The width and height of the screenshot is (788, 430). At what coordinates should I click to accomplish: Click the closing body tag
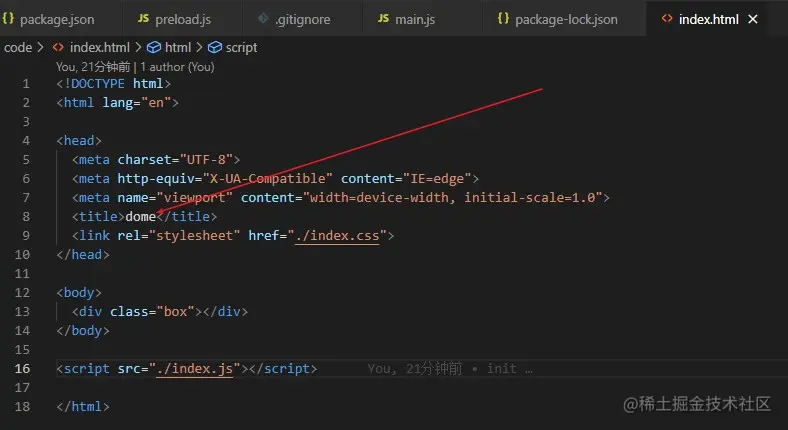click(x=83, y=331)
